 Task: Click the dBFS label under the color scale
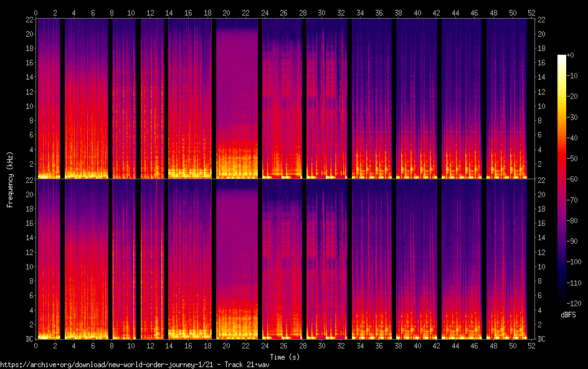coord(569,315)
